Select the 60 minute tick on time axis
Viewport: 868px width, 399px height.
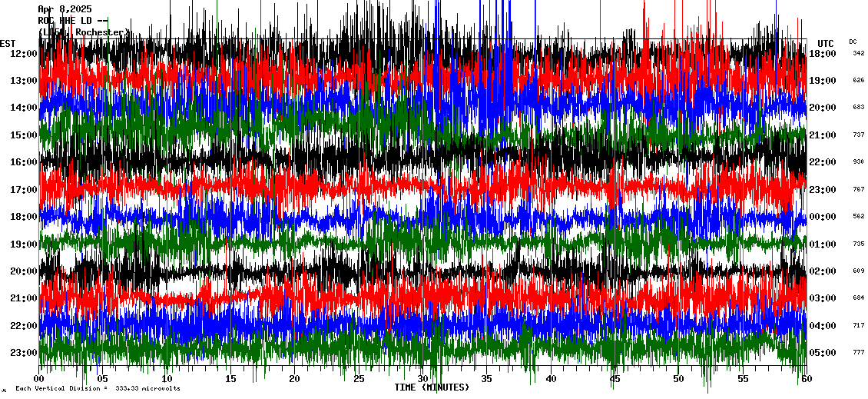[x=806, y=379]
